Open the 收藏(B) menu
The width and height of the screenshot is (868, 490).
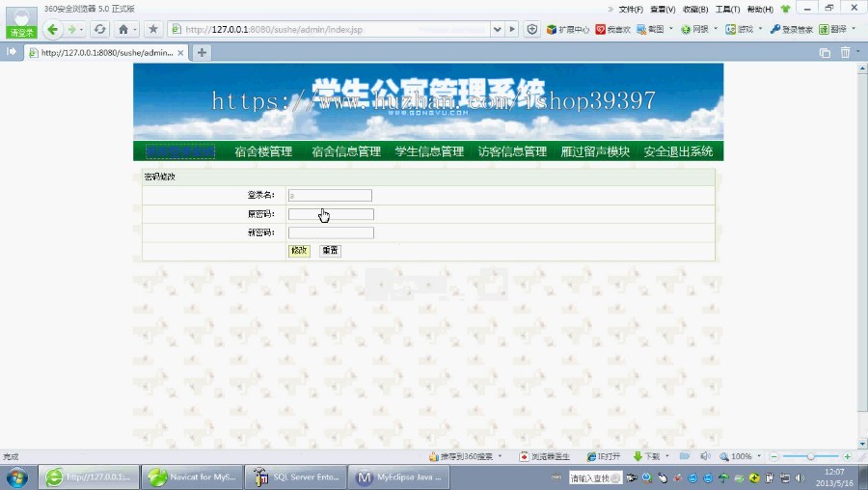pyautogui.click(x=695, y=10)
